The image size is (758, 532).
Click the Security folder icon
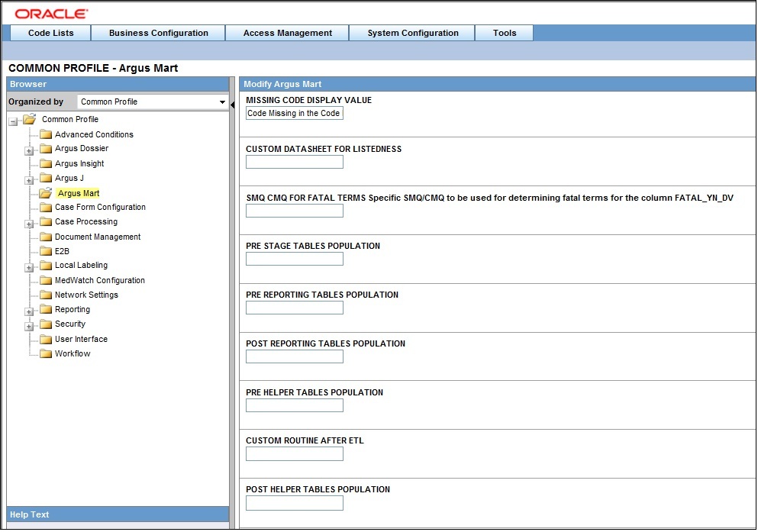coord(46,324)
